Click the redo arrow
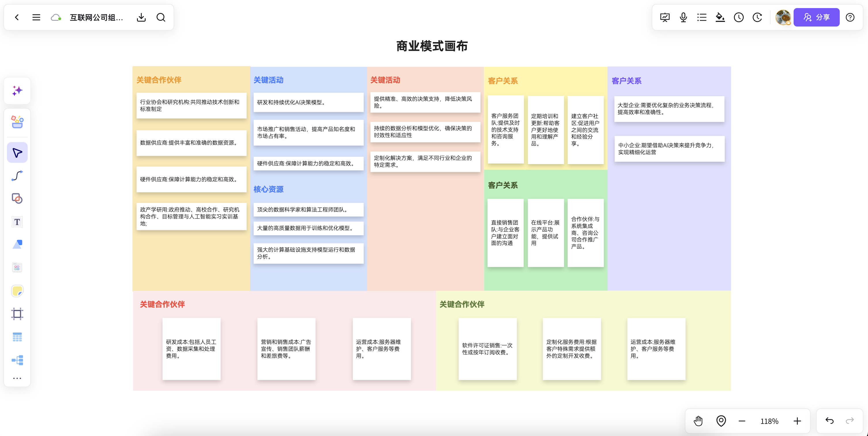Image resolution: width=868 pixels, height=436 pixels. pos(850,420)
